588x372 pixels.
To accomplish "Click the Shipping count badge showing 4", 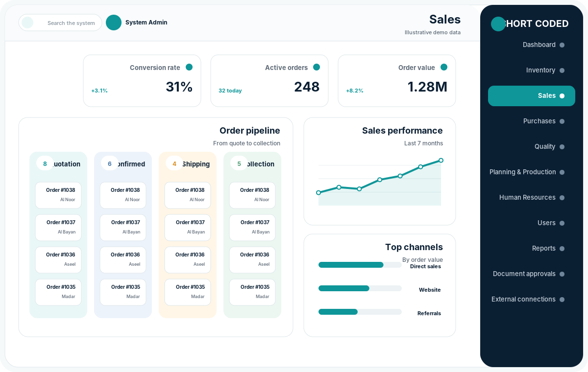I will 174,163.
